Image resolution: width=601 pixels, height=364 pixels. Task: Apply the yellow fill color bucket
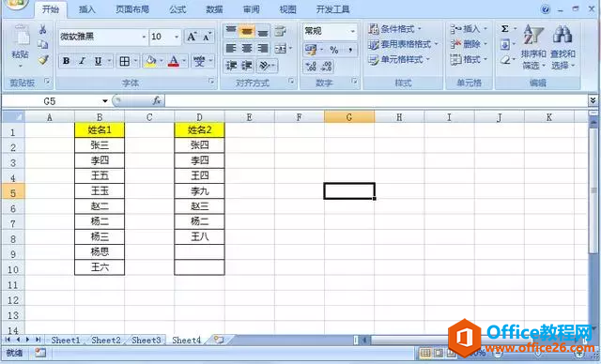point(150,61)
